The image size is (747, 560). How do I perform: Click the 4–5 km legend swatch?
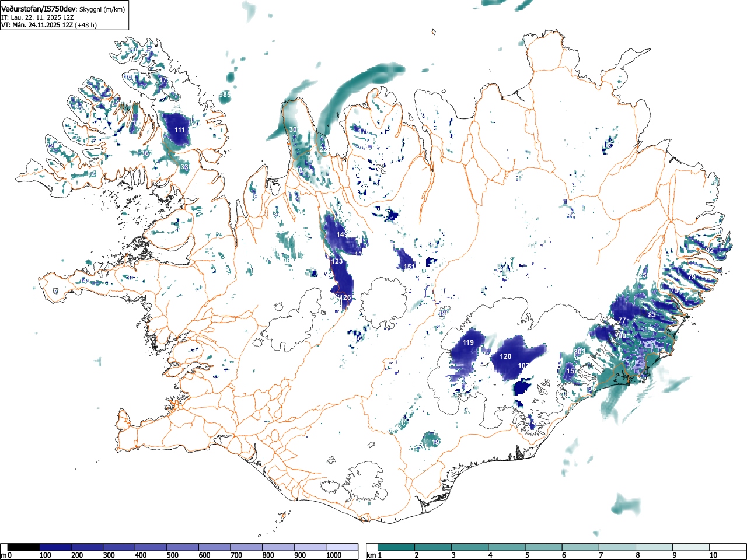tap(508, 547)
